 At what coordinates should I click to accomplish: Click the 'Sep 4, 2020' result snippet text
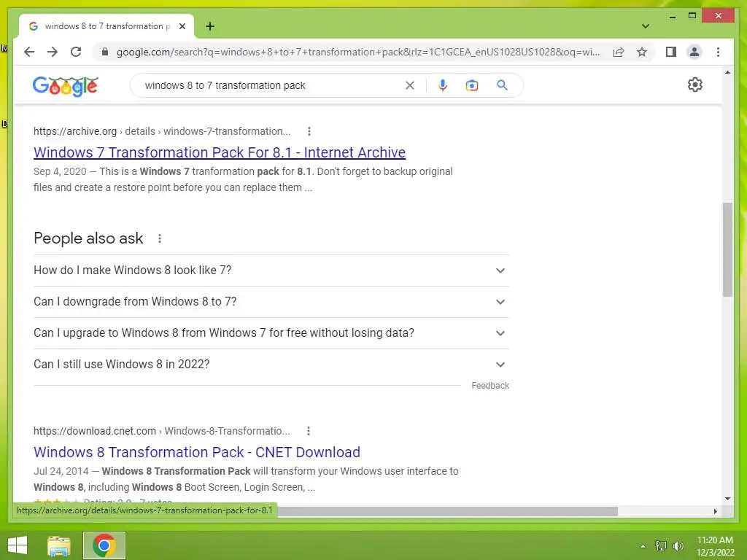[x=243, y=179]
